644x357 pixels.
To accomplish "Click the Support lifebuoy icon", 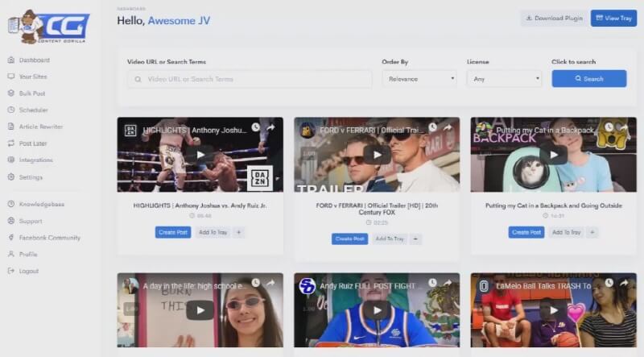I will [x=11, y=221].
